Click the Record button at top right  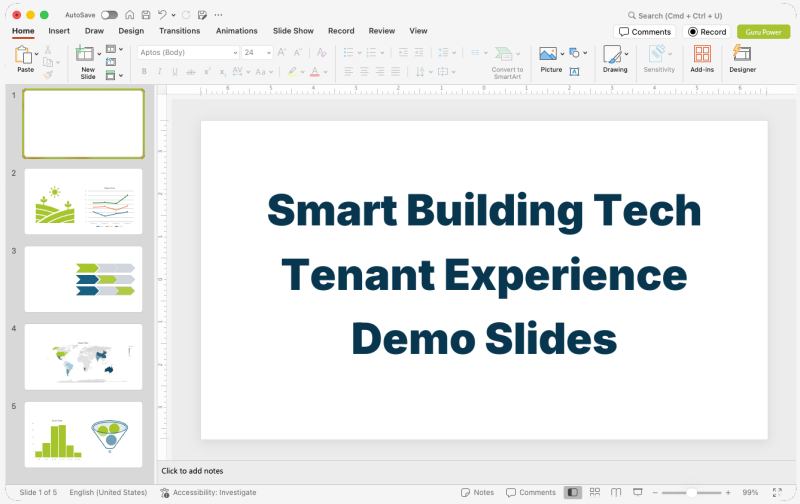(x=707, y=32)
